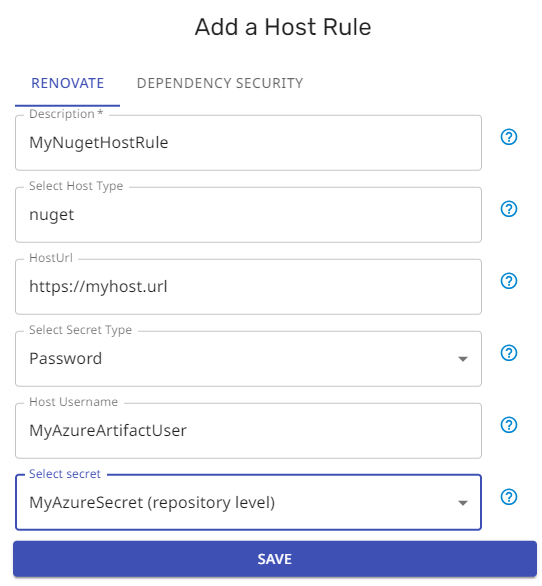Show help for Select Secret Type

[509, 353]
